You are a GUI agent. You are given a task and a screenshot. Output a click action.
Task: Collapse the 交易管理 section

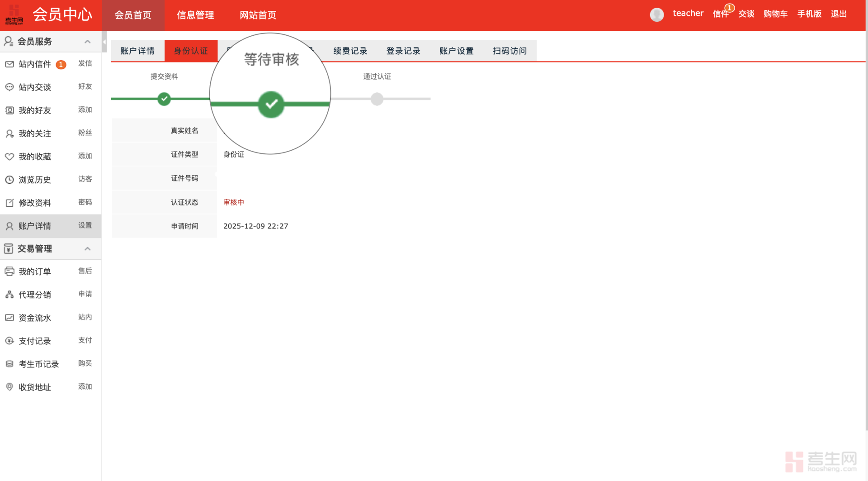click(x=87, y=249)
